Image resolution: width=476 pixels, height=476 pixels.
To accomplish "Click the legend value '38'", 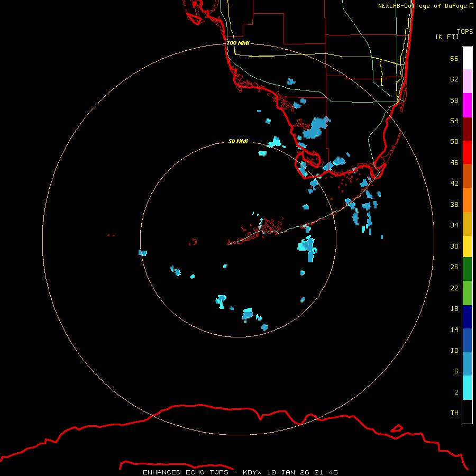I will [x=454, y=204].
